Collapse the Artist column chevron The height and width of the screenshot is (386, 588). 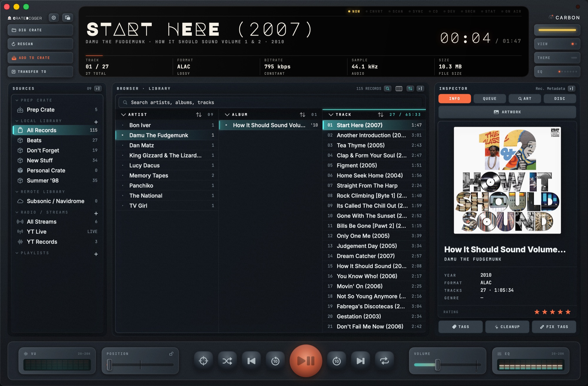(123, 115)
